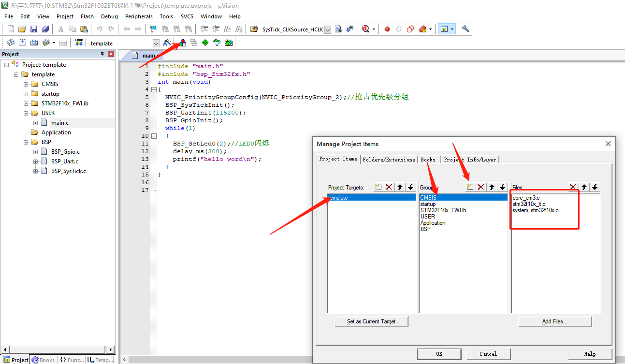Image resolution: width=625 pixels, height=364 pixels.
Task: Switch to Books tab in the Project panel
Action: 43,360
